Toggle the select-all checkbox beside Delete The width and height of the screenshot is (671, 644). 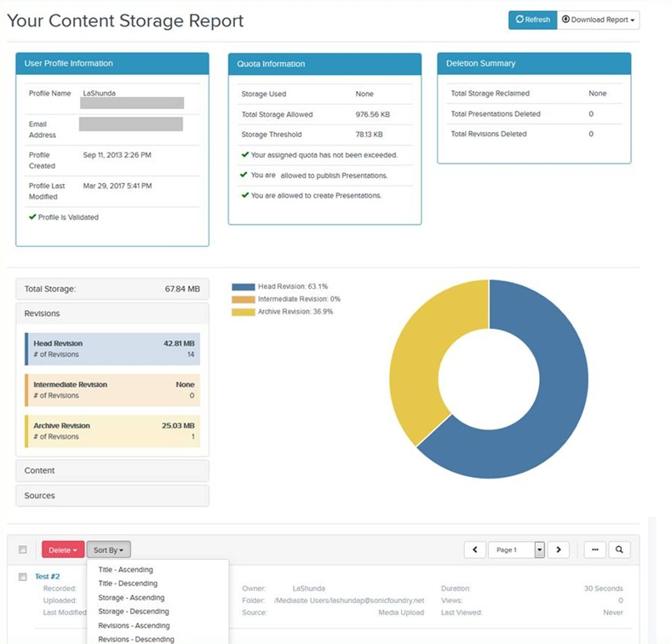coord(23,550)
